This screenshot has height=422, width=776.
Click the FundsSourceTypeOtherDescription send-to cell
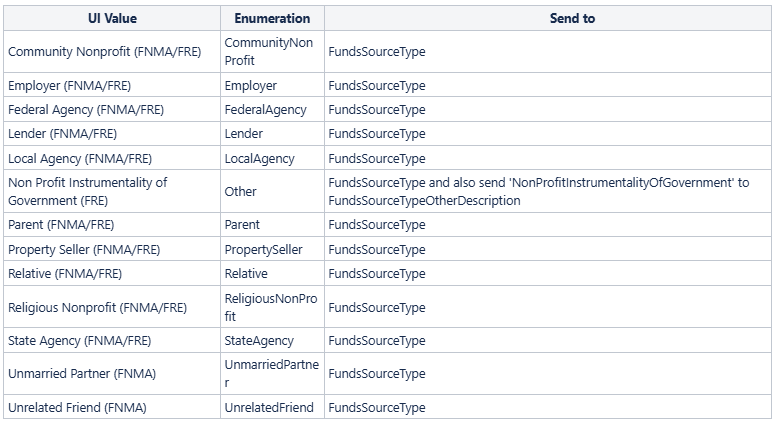pos(548,191)
